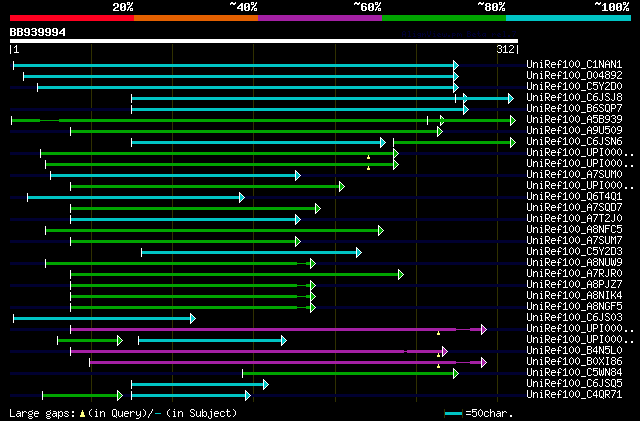Click the magenta alignment bar in B0XI86 row
Image resolution: width=640 pixels, height=421 pixels.
click(x=288, y=363)
